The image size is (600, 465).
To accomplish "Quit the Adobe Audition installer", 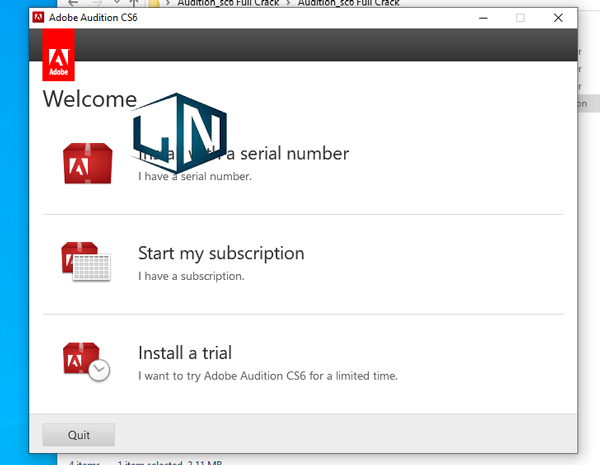I will 78,435.
